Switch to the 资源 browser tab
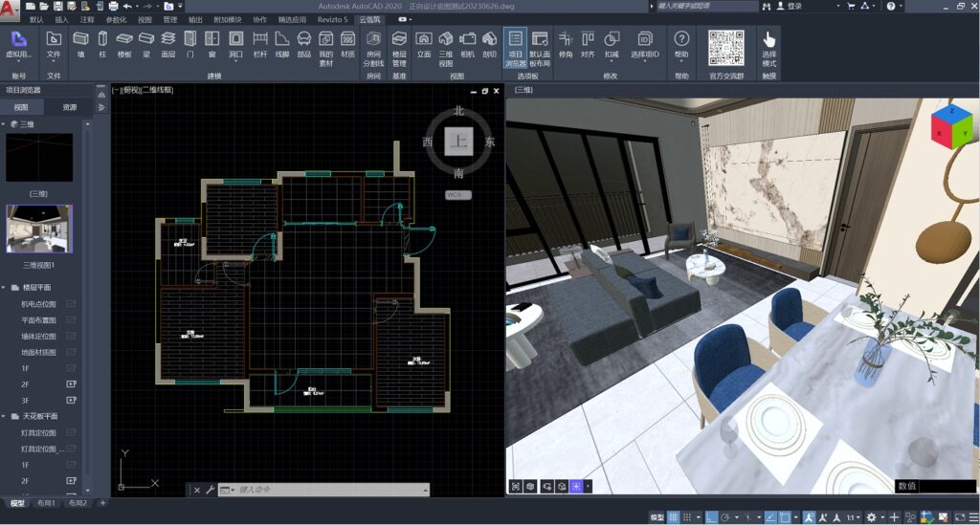Image resolution: width=980 pixels, height=525 pixels. pos(69,108)
